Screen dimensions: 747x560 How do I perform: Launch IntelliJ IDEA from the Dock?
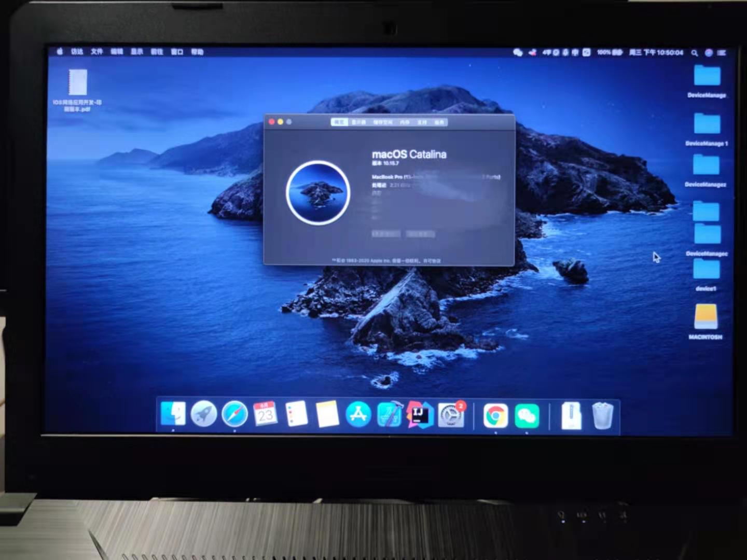point(420,414)
